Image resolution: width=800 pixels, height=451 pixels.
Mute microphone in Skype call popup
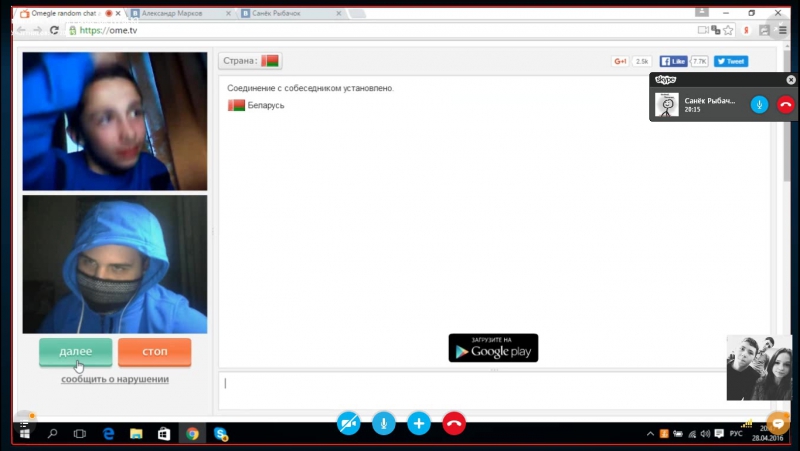click(x=759, y=105)
